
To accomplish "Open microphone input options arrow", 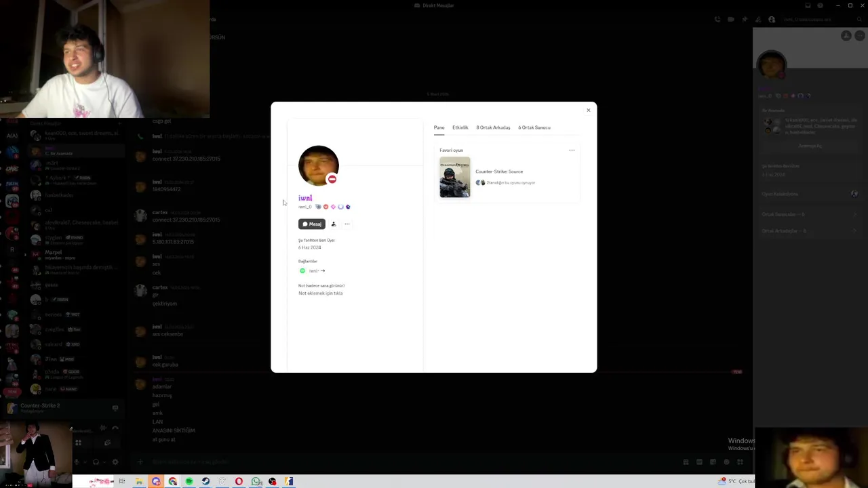I will [85, 462].
